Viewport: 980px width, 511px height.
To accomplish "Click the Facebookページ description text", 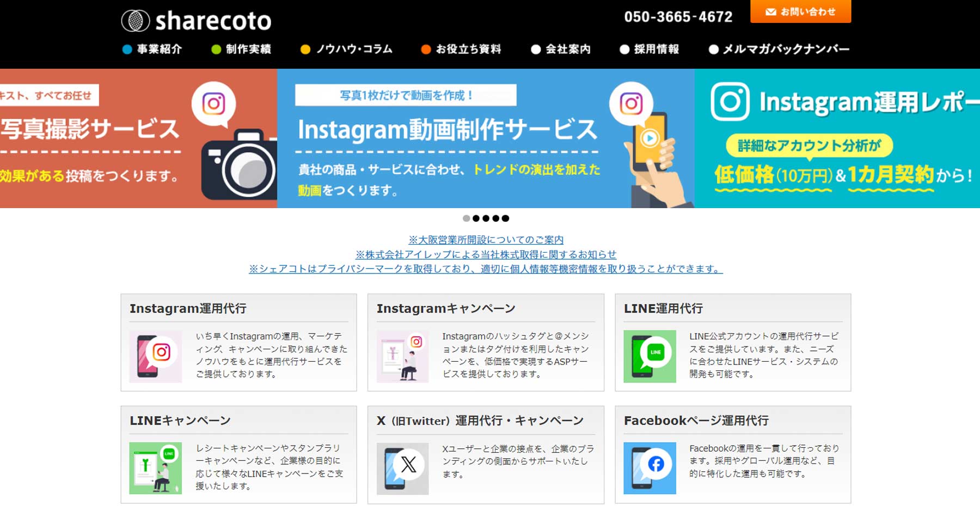I will pos(764,461).
